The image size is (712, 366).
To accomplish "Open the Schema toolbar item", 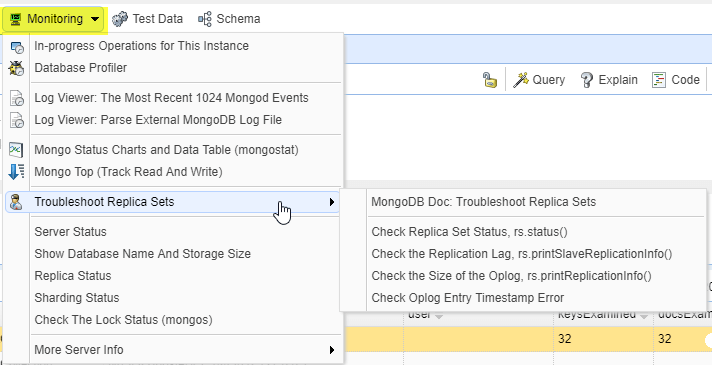I will (229, 19).
